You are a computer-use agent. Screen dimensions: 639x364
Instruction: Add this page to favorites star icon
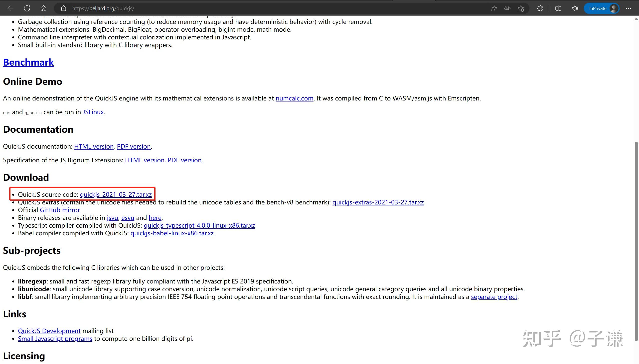[521, 8]
